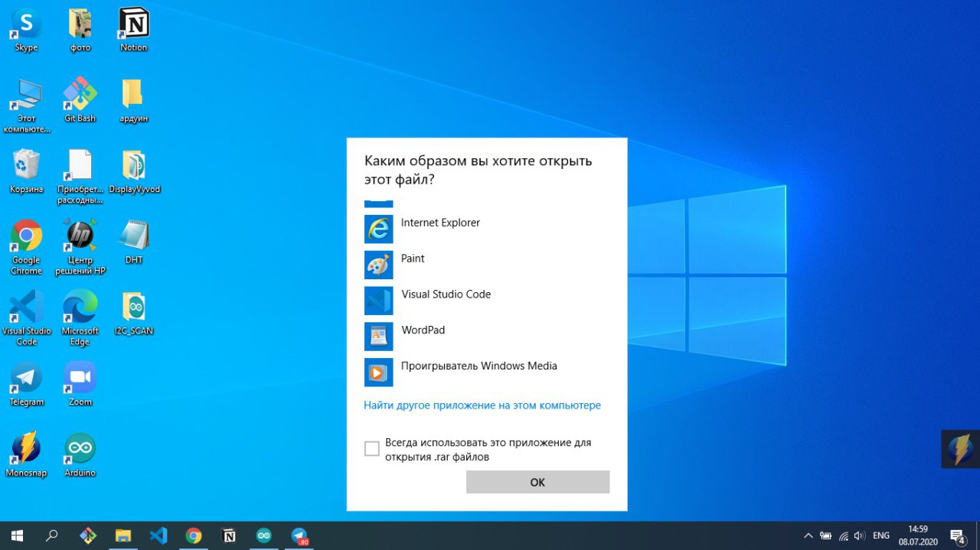The width and height of the screenshot is (980, 550).
Task: Open taskbar search magnifier
Action: [x=52, y=535]
